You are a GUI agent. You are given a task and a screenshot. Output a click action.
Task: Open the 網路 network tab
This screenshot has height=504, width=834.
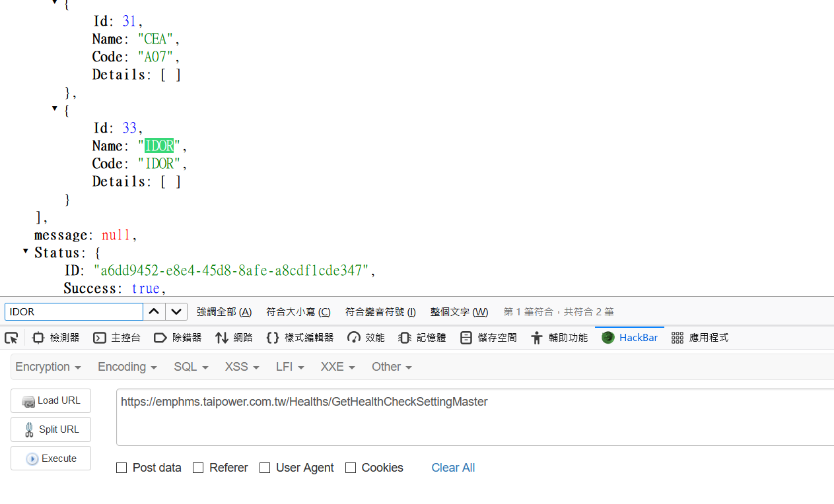click(x=234, y=338)
